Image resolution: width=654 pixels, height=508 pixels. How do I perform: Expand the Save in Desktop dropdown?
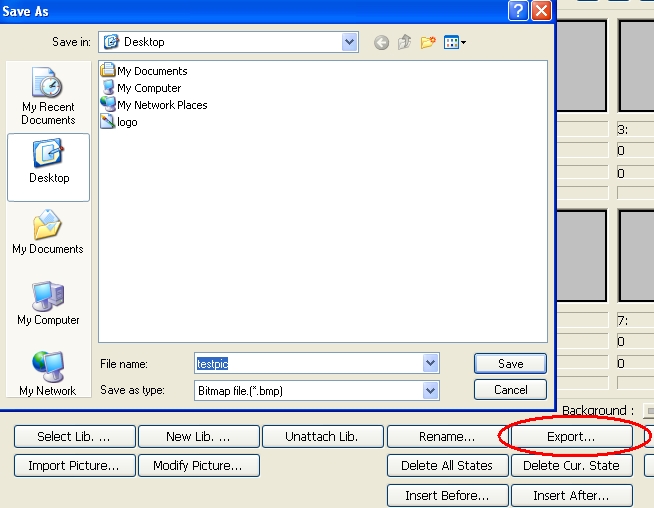click(x=349, y=42)
